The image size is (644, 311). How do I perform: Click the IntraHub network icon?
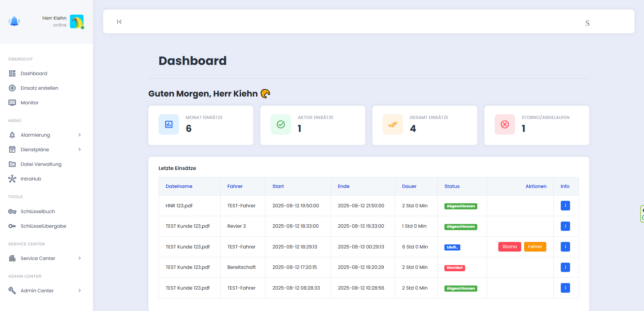(x=12, y=179)
